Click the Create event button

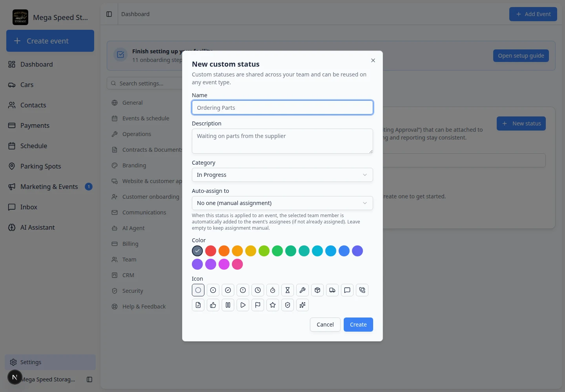[50, 41]
